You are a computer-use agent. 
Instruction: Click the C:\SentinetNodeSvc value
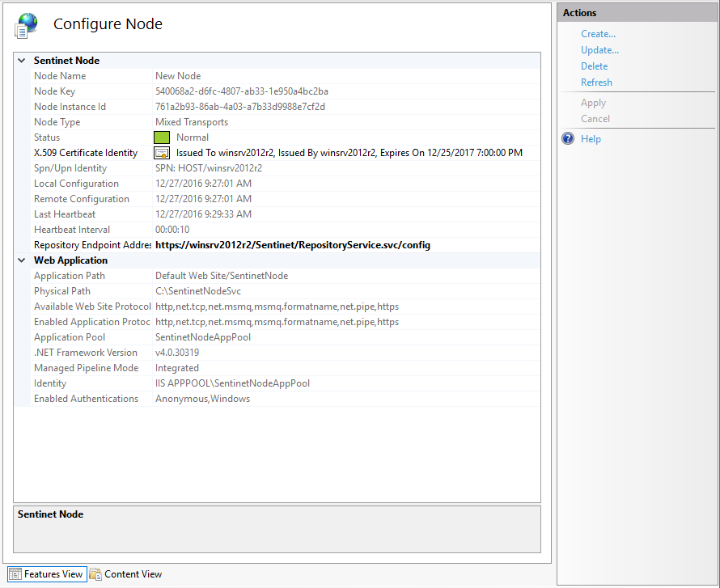198,291
